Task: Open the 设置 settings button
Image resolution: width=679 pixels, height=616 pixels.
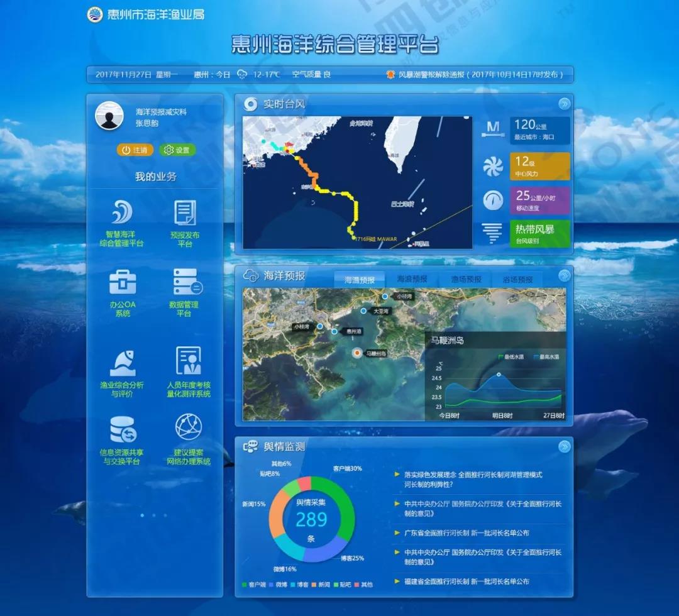Action: click(x=177, y=150)
